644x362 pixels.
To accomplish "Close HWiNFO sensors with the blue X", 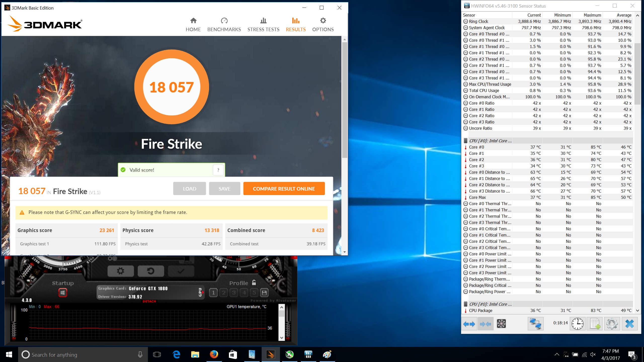I will (629, 324).
